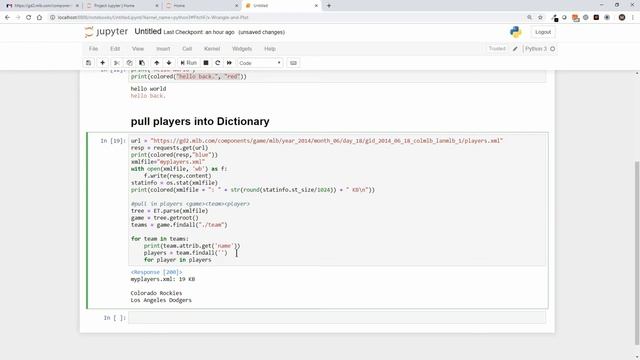This screenshot has height=360, width=640.
Task: Close the Untitled browser tab
Action: click(x=316, y=6)
